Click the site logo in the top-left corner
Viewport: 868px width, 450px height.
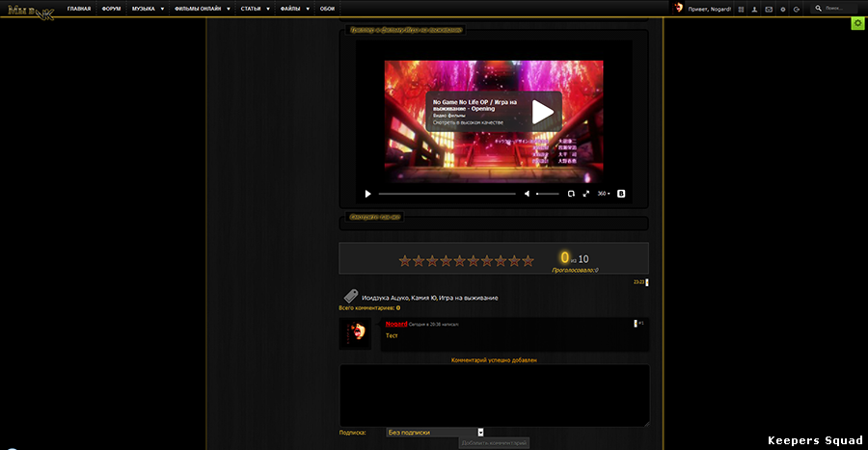coord(31,12)
